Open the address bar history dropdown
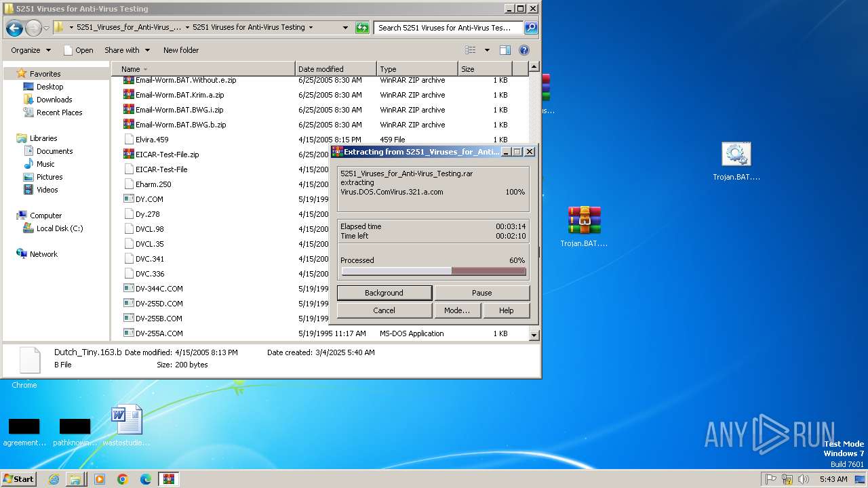The height and width of the screenshot is (488, 868). pos(345,28)
